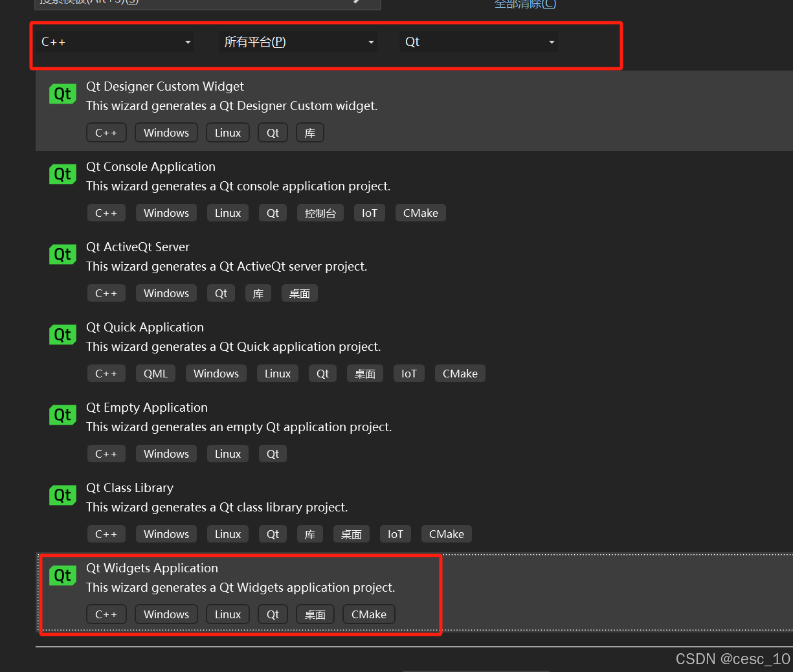Click the QML tag under Qt Quick Application
Viewport: 793px width, 672px height.
pos(155,374)
